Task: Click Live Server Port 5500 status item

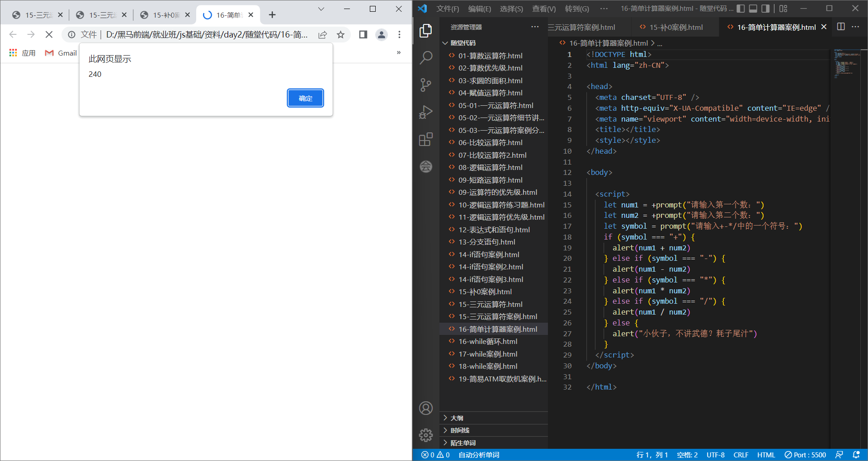Action: pyautogui.click(x=805, y=455)
